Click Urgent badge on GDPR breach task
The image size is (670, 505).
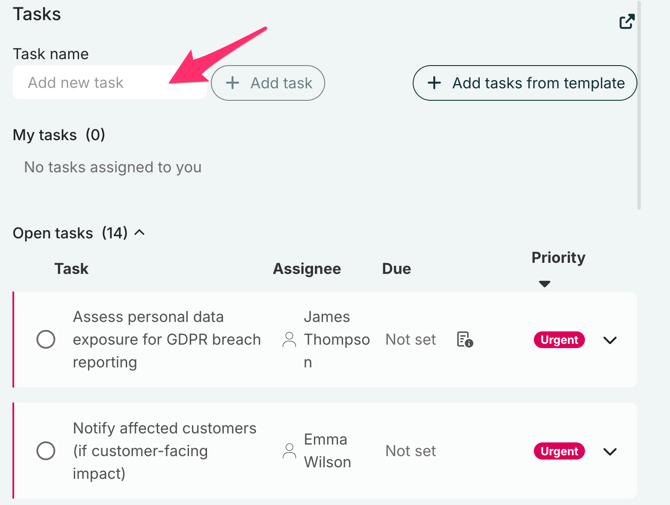(558, 340)
